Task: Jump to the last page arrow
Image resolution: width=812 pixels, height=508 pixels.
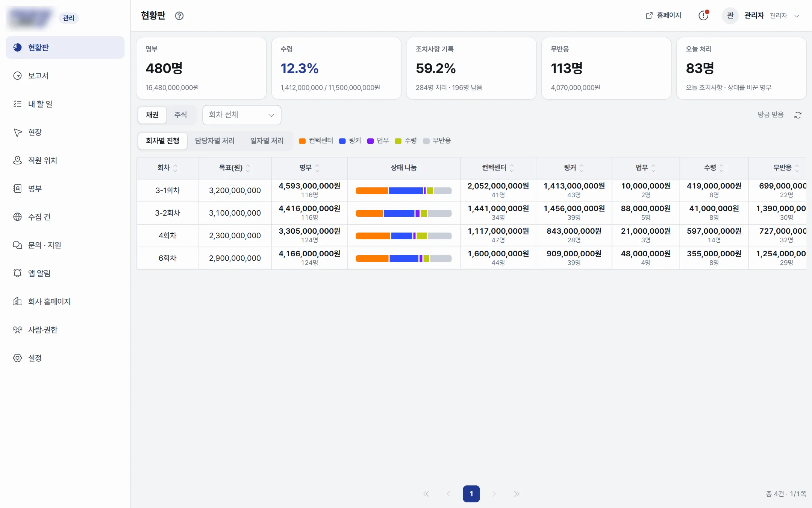Action: pos(517,494)
